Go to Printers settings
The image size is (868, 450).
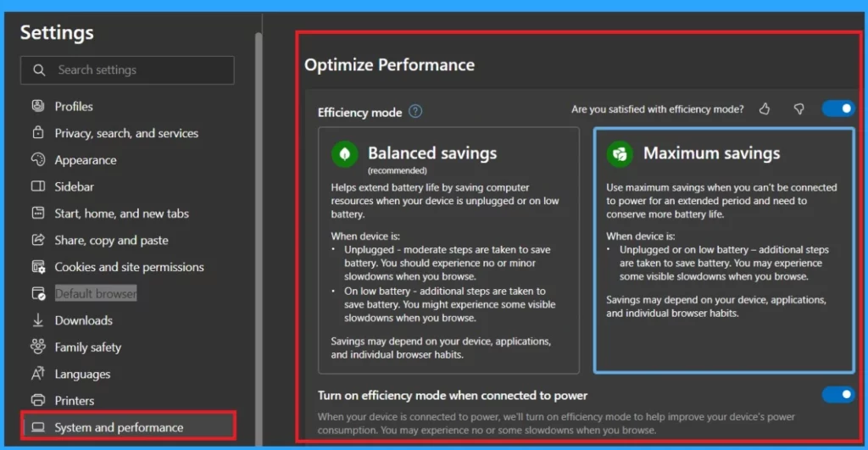coord(75,401)
